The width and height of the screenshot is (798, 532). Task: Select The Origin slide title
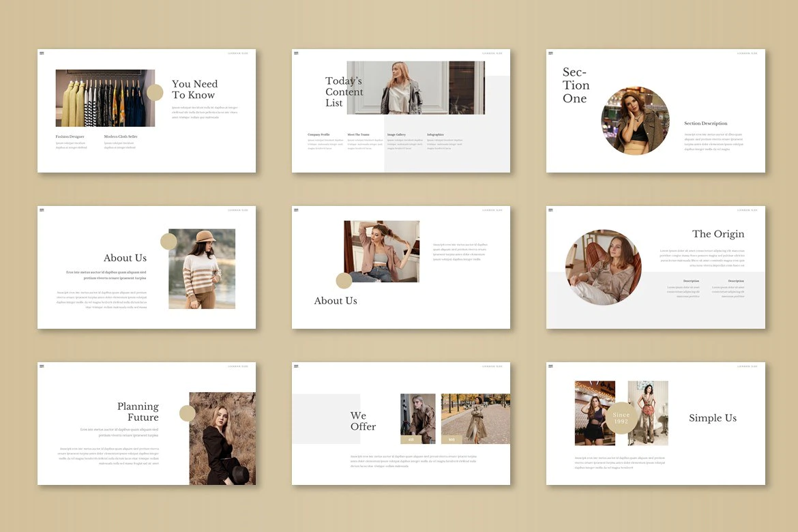click(718, 234)
